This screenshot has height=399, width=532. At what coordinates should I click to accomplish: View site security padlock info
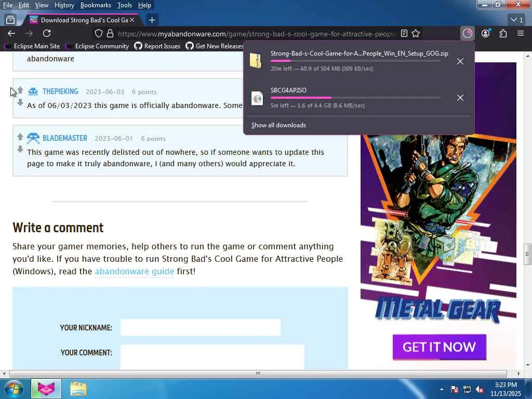point(110,33)
